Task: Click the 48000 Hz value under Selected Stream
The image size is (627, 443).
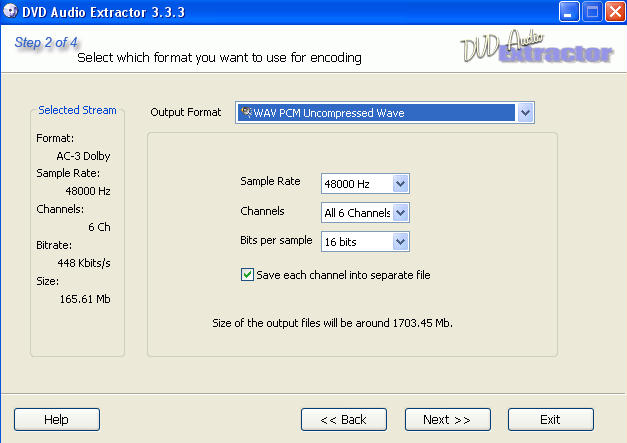Action: click(88, 191)
